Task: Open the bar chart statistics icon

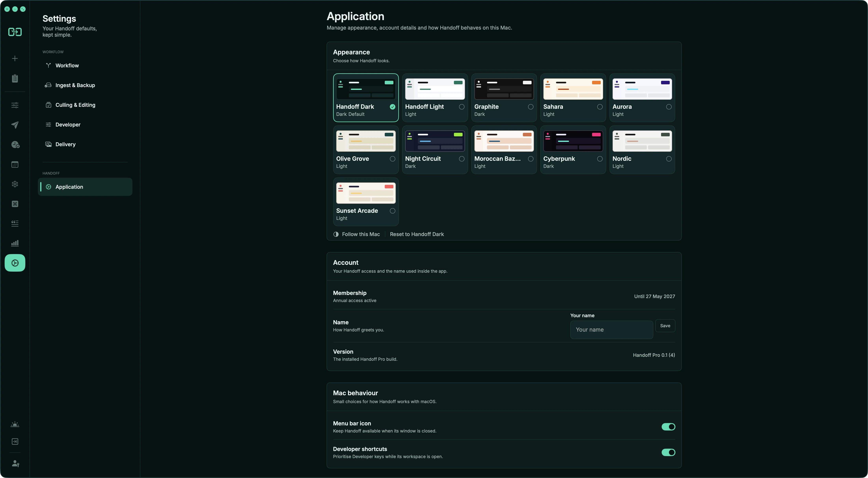Action: [15, 243]
